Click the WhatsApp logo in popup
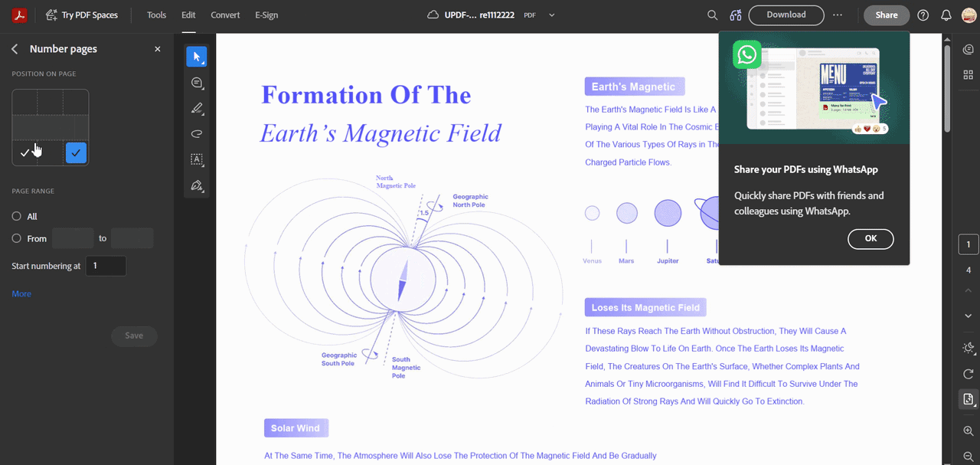Image resolution: width=980 pixels, height=465 pixels. 746,54
